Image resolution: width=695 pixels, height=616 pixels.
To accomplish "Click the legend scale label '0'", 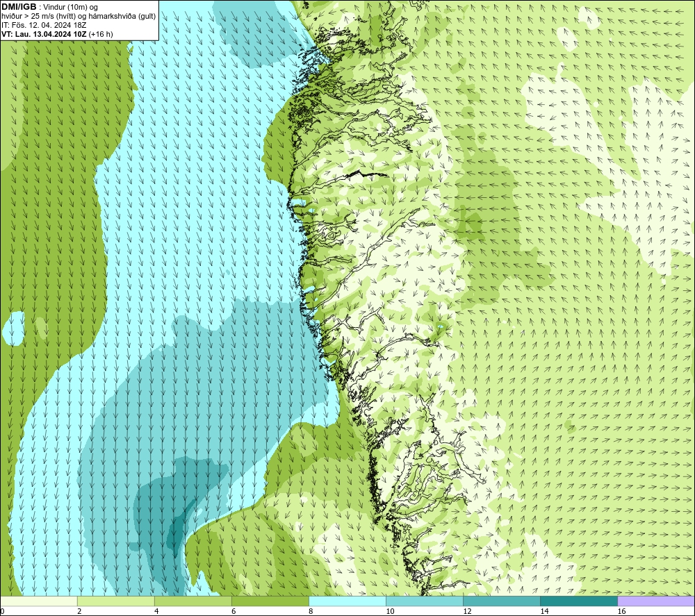I will coord(2,611).
